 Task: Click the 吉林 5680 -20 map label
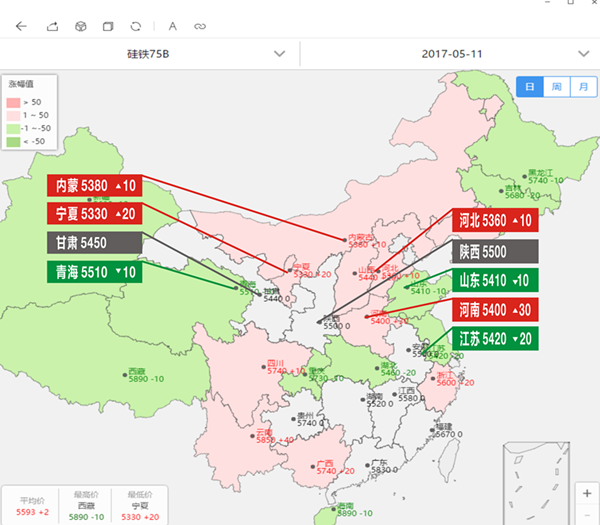tap(522, 192)
